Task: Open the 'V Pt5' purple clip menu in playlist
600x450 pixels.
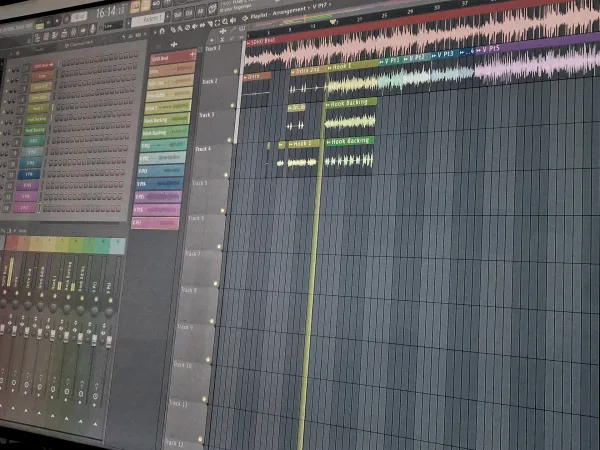Action: (479, 51)
